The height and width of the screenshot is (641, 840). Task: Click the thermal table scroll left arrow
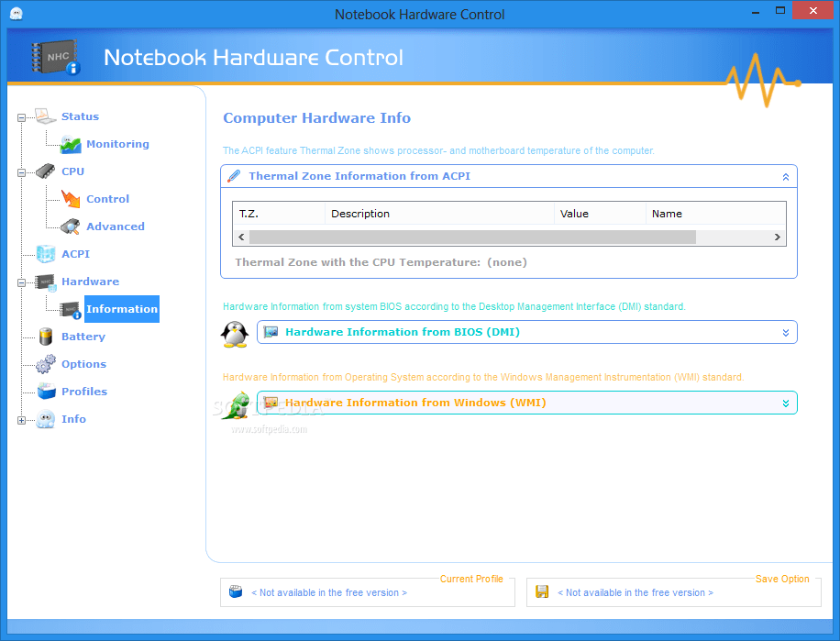tap(241, 238)
